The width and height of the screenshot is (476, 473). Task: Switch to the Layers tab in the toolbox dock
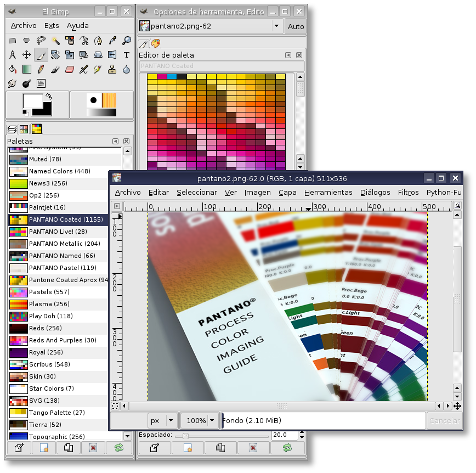[12, 129]
